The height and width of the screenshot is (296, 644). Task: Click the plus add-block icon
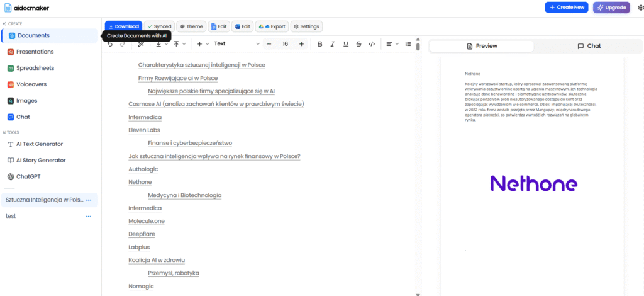(199, 44)
